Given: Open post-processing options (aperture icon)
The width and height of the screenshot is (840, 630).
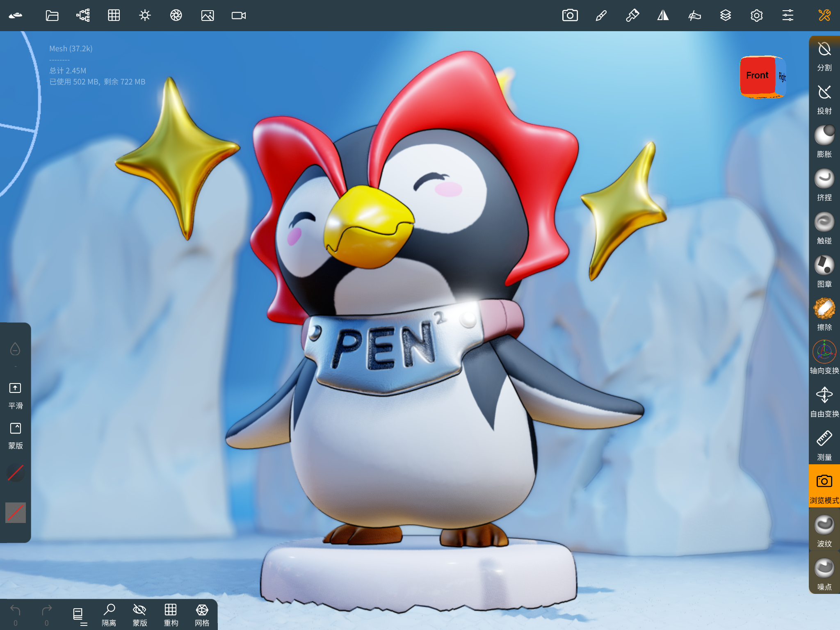Looking at the screenshot, I should (176, 16).
